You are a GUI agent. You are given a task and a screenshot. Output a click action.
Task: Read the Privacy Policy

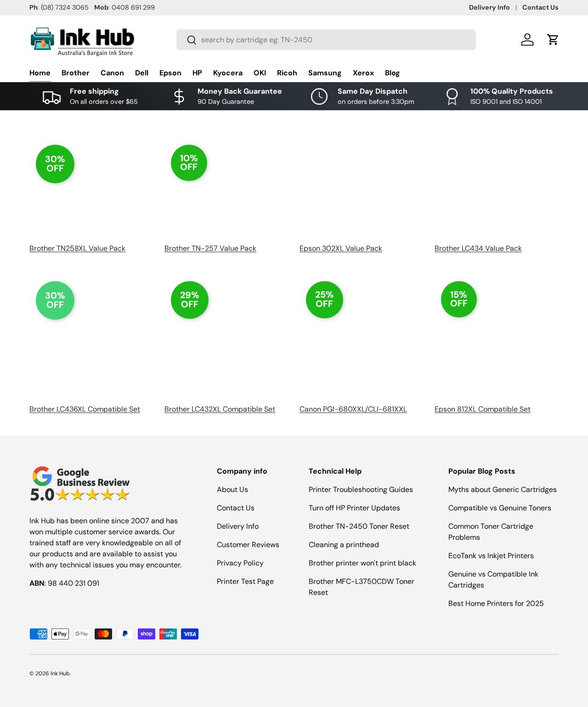240,563
